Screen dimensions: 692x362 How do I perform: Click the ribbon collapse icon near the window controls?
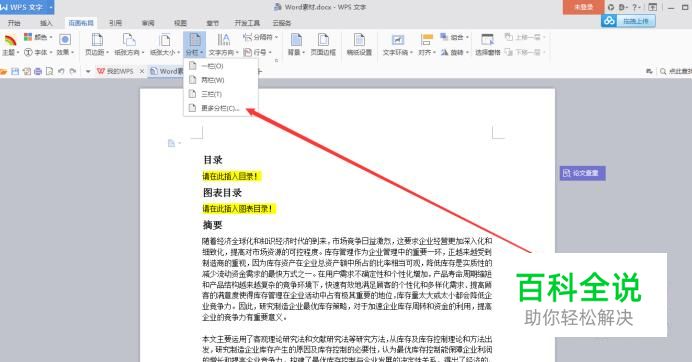coord(653,7)
